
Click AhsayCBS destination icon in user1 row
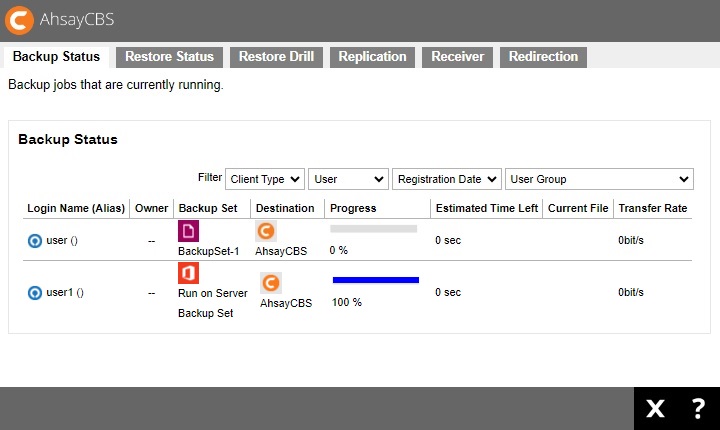click(x=270, y=282)
